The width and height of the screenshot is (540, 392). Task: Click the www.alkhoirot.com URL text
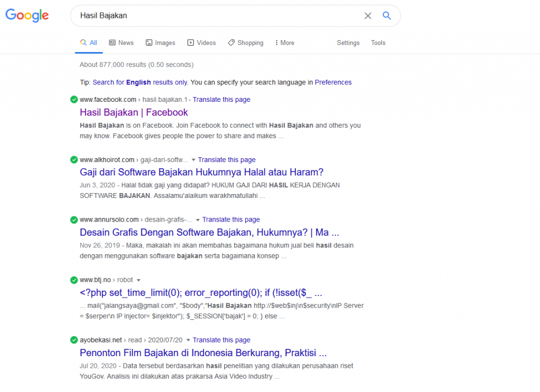[107, 160]
